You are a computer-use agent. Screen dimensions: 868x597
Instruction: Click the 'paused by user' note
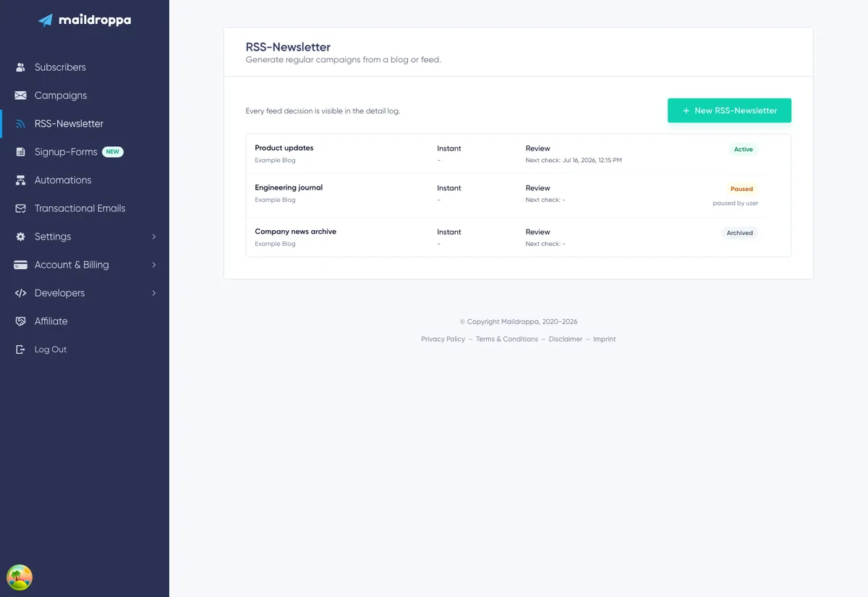[736, 203]
